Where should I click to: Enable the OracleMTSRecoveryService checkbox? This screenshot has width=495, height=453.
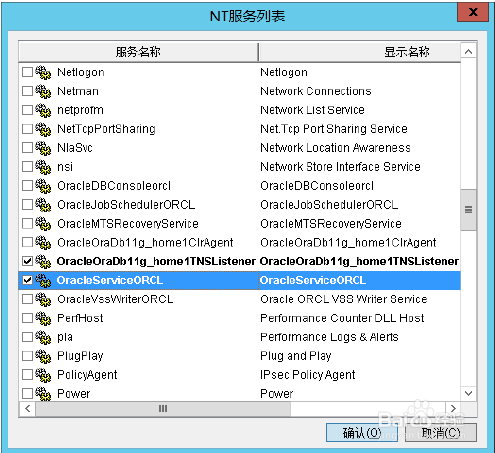[27, 224]
